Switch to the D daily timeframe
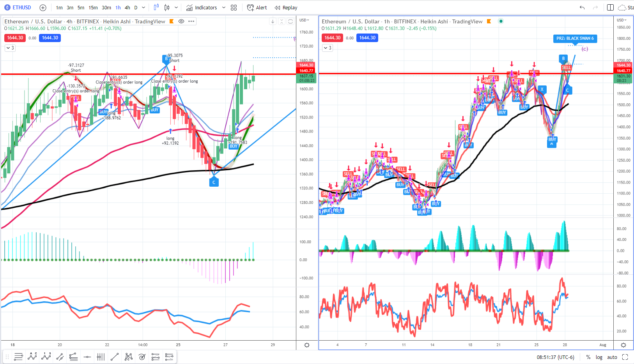This screenshot has height=364, width=634. (x=136, y=8)
